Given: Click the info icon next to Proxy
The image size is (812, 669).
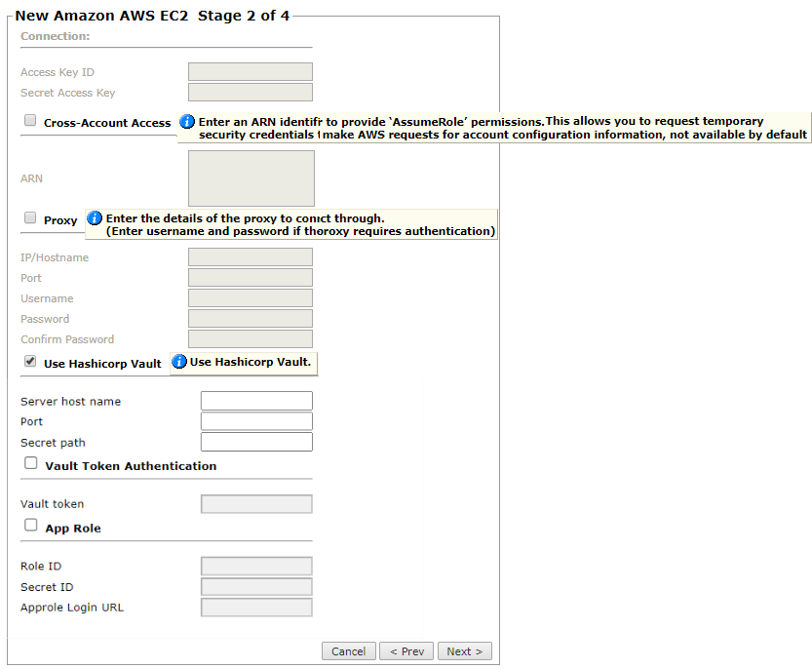Looking at the screenshot, I should click(95, 218).
